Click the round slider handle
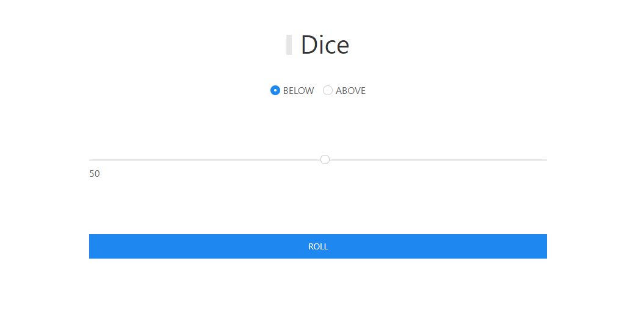Viewport: 644px width, 333px height. [x=325, y=160]
